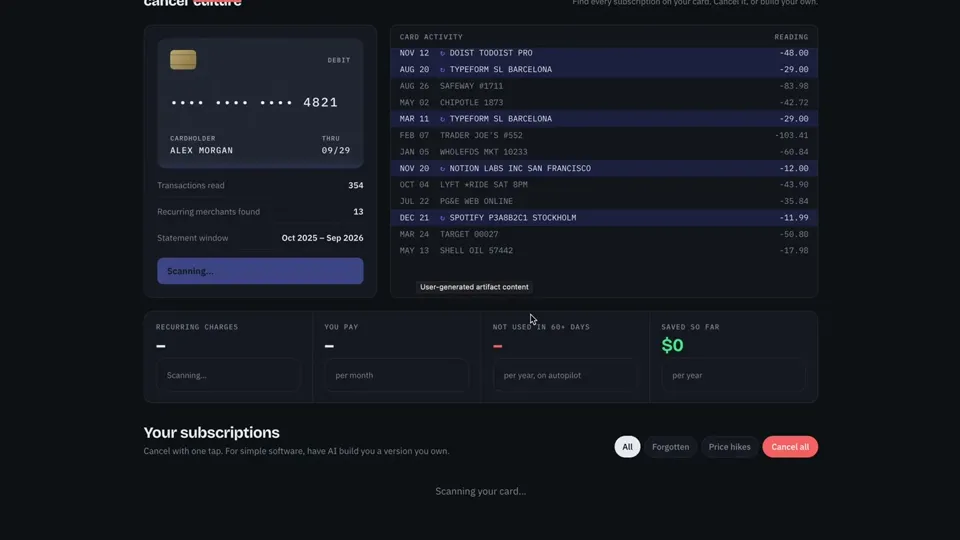Screen dimensions: 960x540
Task: Click the READING column label
Action: point(791,37)
